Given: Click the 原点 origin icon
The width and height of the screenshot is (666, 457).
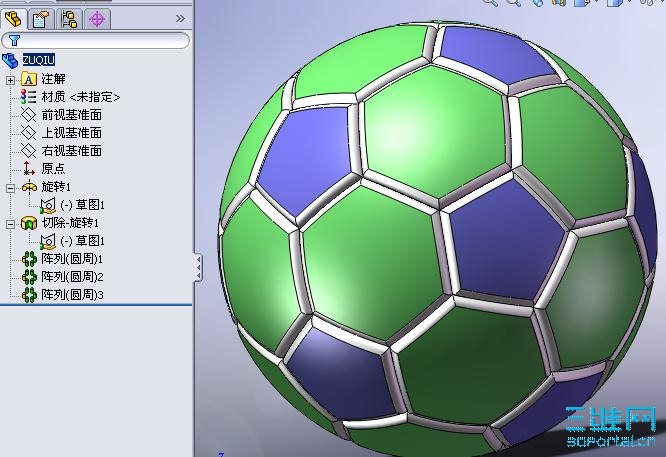Looking at the screenshot, I should tap(28, 168).
